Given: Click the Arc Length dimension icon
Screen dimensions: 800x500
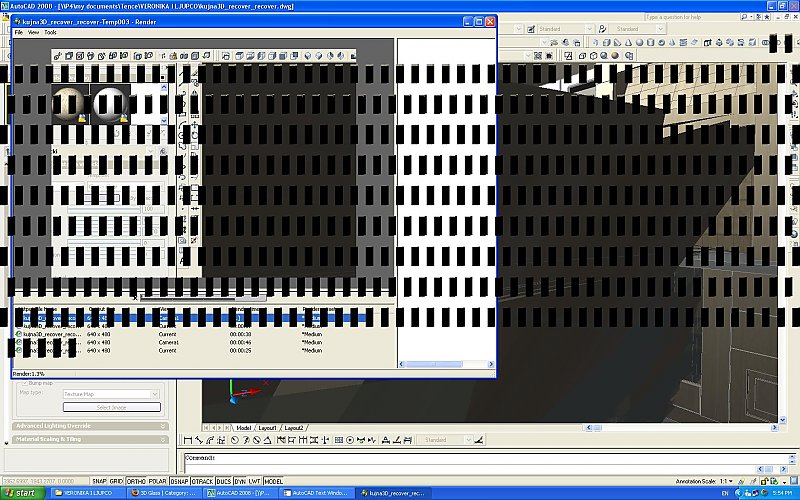Looking at the screenshot, I should point(210,440).
